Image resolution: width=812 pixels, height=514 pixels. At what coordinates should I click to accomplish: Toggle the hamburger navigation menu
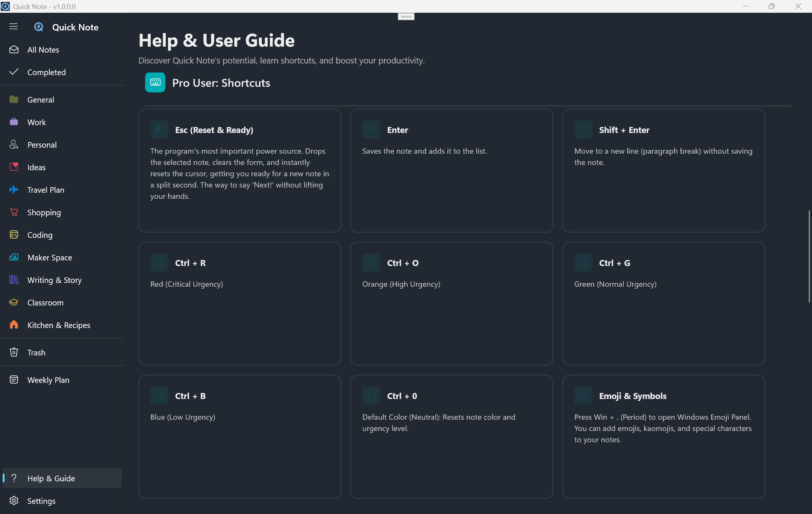click(14, 27)
